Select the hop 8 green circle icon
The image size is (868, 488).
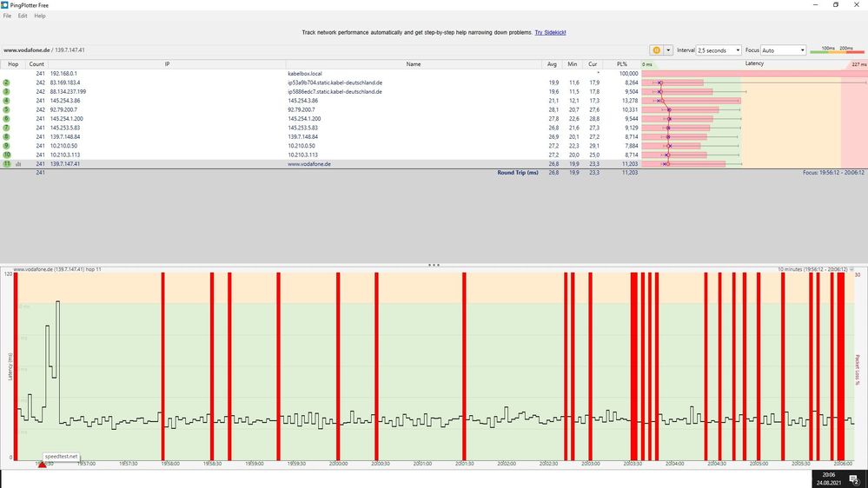click(7, 136)
